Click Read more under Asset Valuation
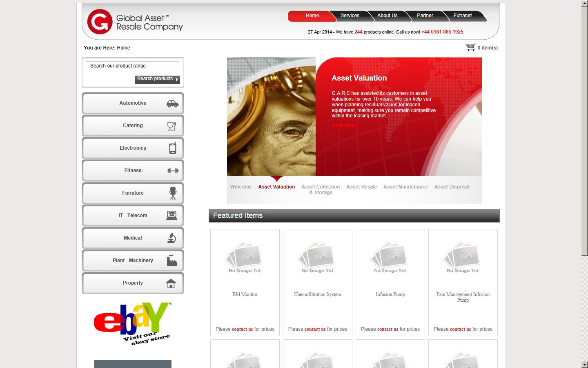Image resolution: width=588 pixels, height=368 pixels. 344,126
